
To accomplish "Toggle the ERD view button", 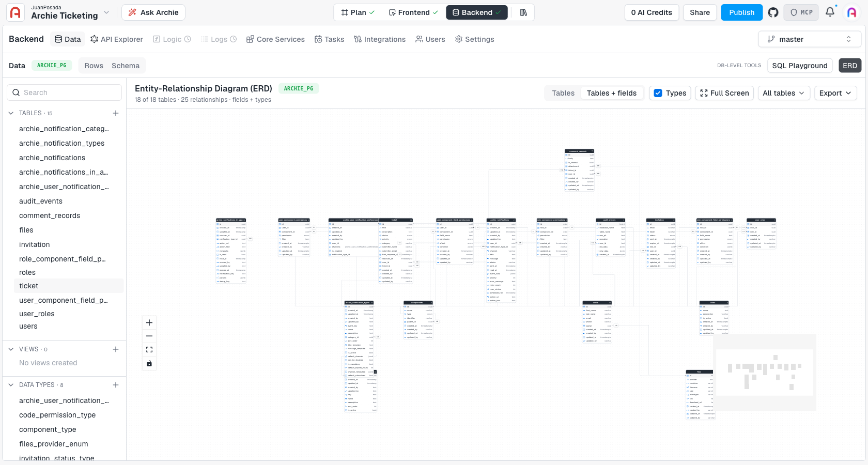I will 850,66.
